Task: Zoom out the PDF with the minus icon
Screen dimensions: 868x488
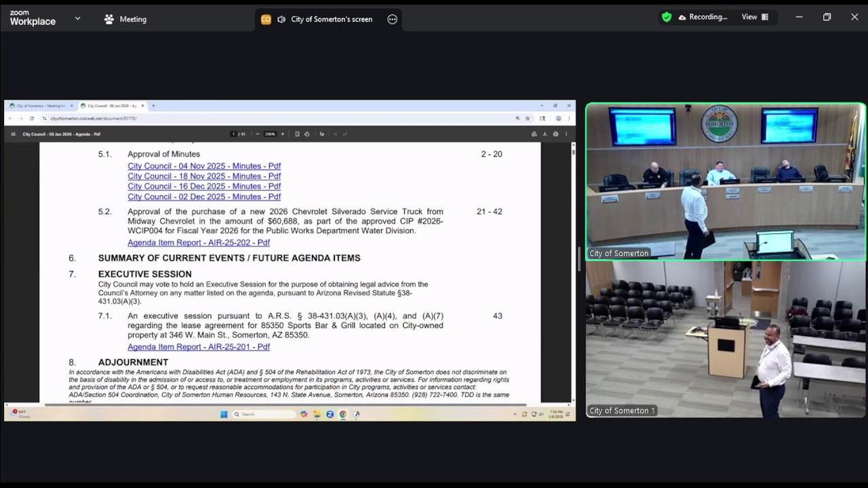Action: click(258, 134)
